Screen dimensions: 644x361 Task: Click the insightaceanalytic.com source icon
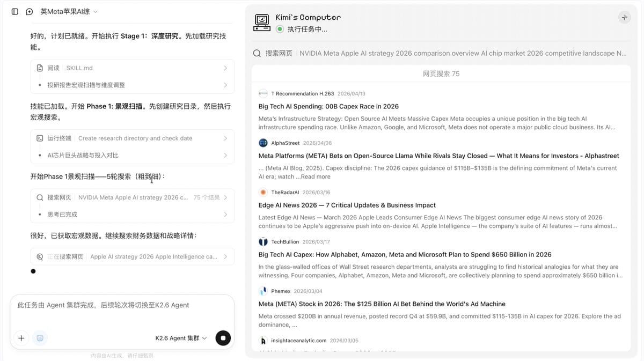click(263, 340)
